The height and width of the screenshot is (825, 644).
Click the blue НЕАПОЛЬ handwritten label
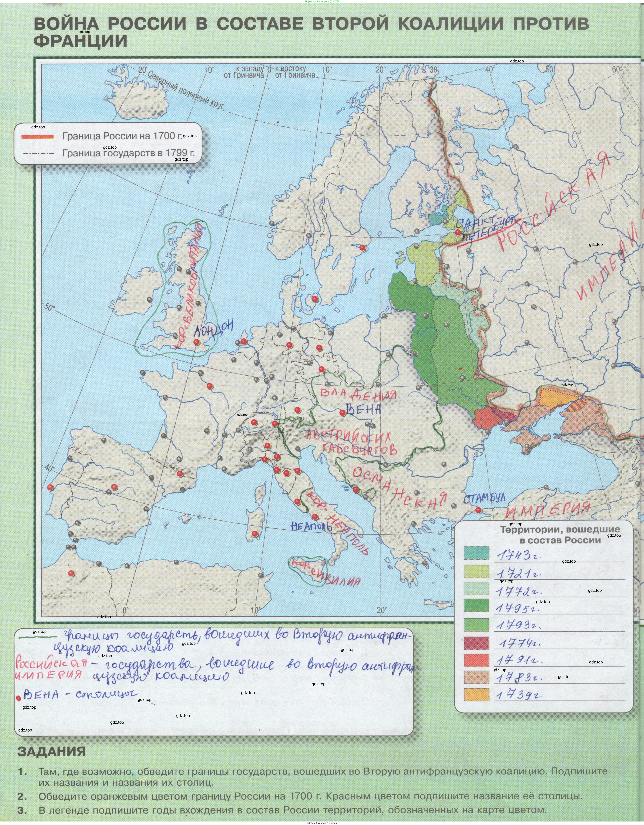[311, 526]
